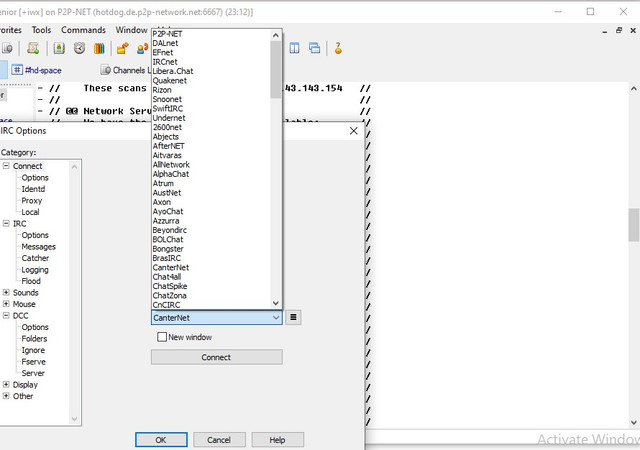Screen dimensions: 640x450
Task: Select Server under DCC
Action: coord(33,373)
